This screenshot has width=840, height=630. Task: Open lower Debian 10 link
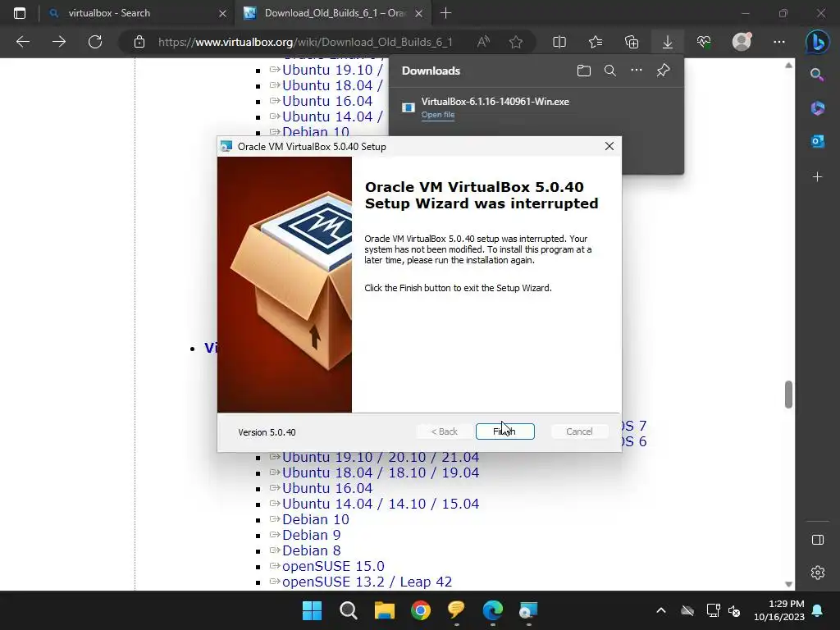click(316, 519)
